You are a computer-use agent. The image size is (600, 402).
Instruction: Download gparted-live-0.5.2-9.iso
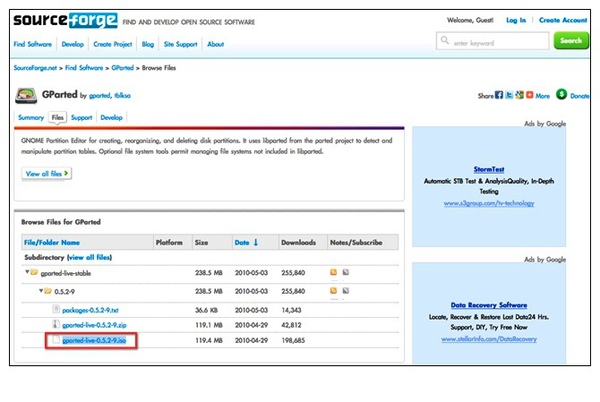tap(94, 340)
